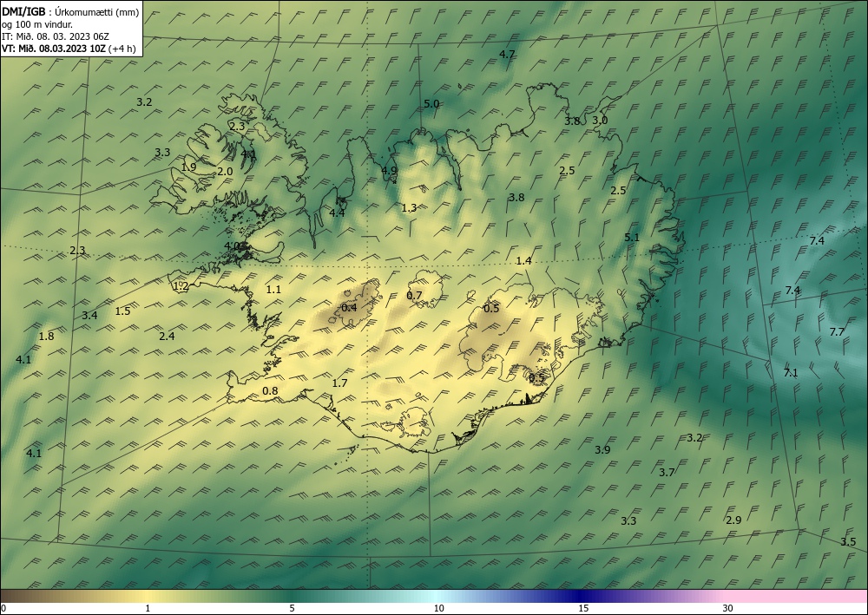Click the 3.4 value on the map
Screen dimensions: 868x615
tap(89, 315)
